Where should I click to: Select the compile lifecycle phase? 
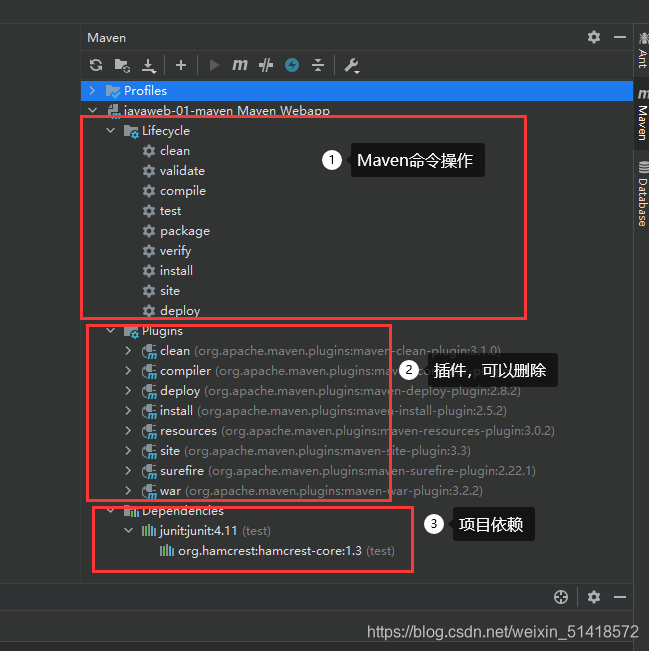[x=183, y=191]
